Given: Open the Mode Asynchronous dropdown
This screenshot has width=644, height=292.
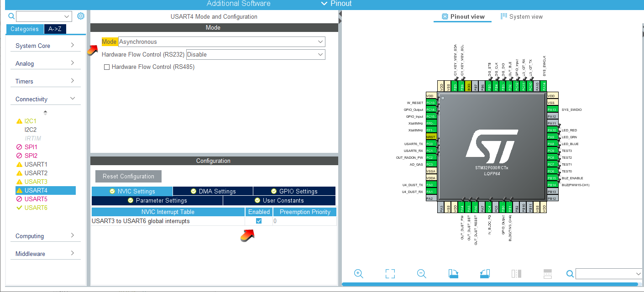Looking at the screenshot, I should pos(222,42).
